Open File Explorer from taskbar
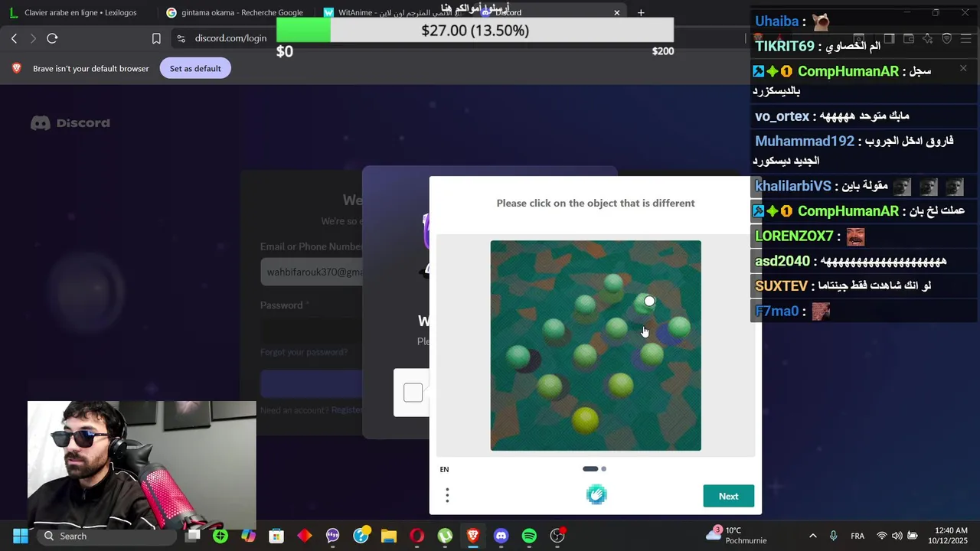 point(389,536)
